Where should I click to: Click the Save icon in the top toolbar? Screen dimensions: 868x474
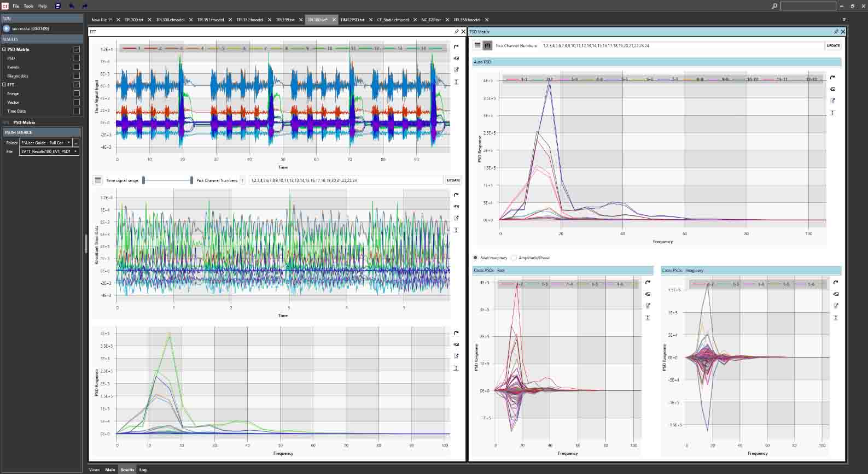pyautogui.click(x=58, y=6)
